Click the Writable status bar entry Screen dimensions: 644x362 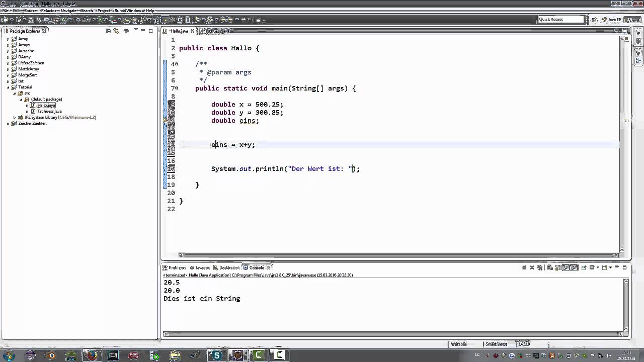point(458,344)
